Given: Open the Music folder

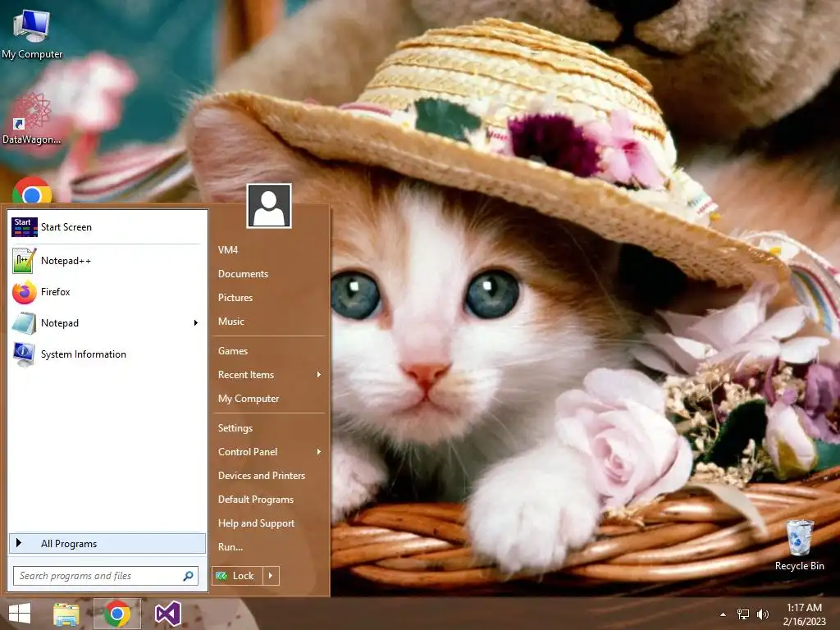Looking at the screenshot, I should 231,322.
